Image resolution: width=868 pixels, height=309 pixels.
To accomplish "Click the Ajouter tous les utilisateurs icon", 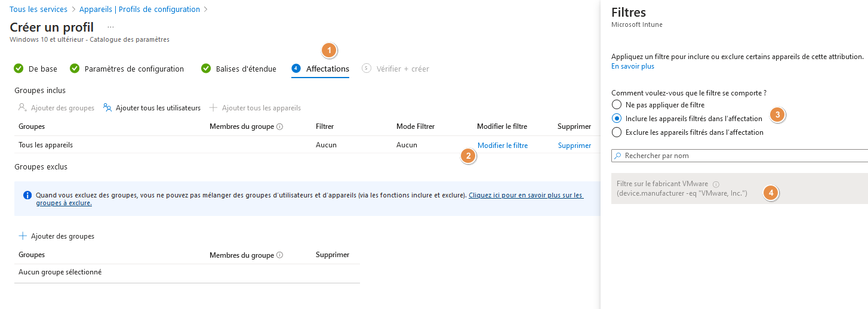I will (x=107, y=108).
